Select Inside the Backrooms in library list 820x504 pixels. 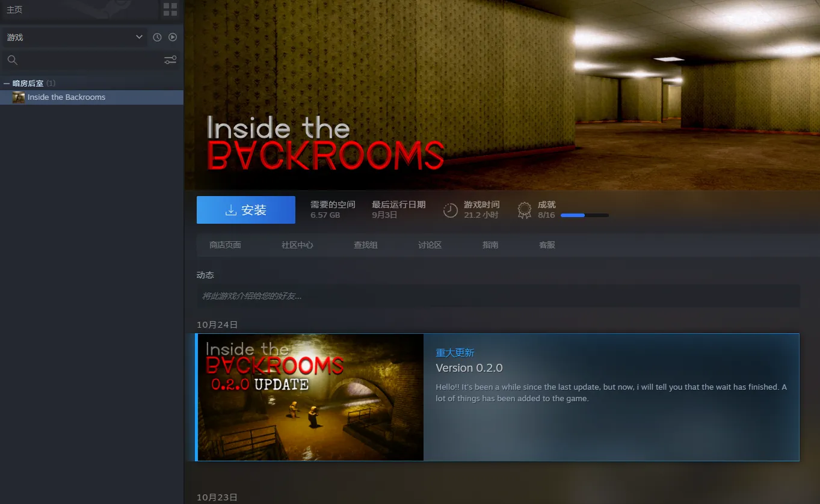(66, 97)
